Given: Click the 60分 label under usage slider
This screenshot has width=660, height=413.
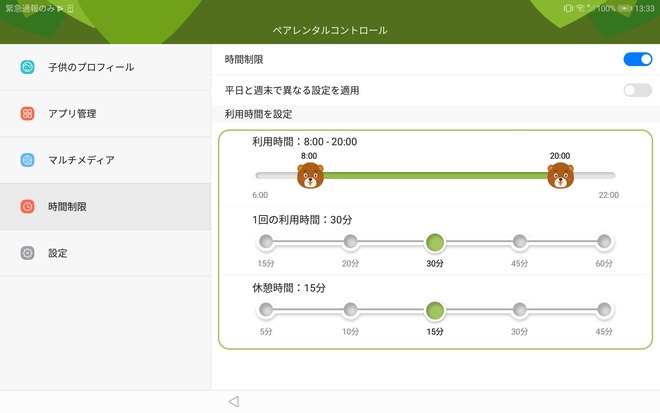Looking at the screenshot, I should pyautogui.click(x=604, y=264).
